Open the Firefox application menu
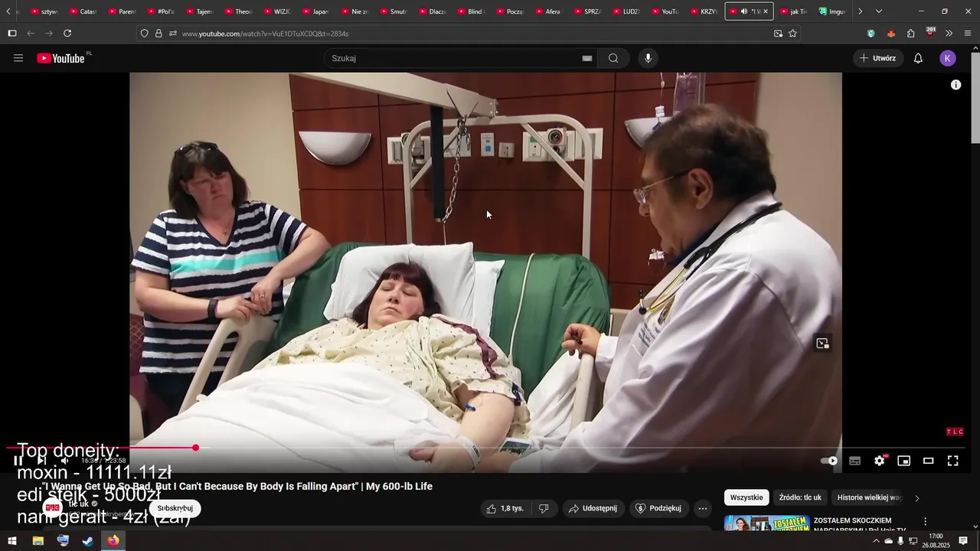Image resolution: width=980 pixels, height=551 pixels. [x=968, y=34]
